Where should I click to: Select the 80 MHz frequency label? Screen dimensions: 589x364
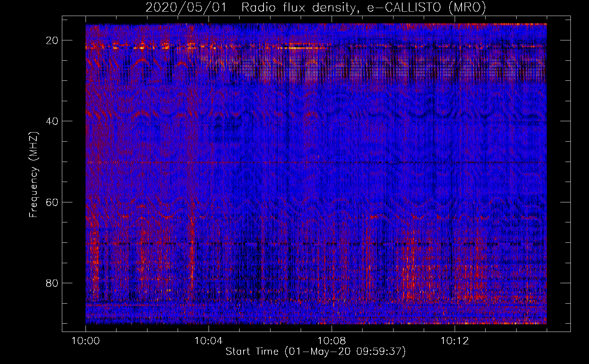click(52, 283)
